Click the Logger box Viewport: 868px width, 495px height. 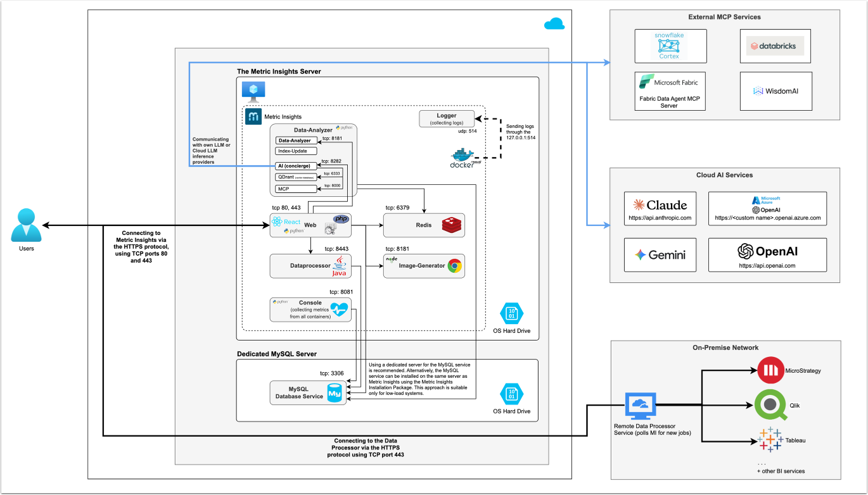coord(446,118)
